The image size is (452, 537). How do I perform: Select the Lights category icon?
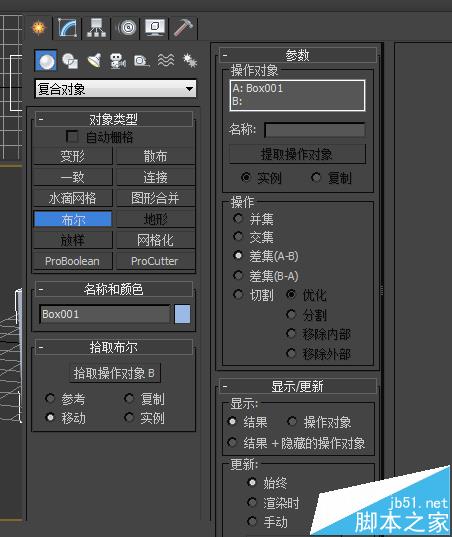coord(94,61)
